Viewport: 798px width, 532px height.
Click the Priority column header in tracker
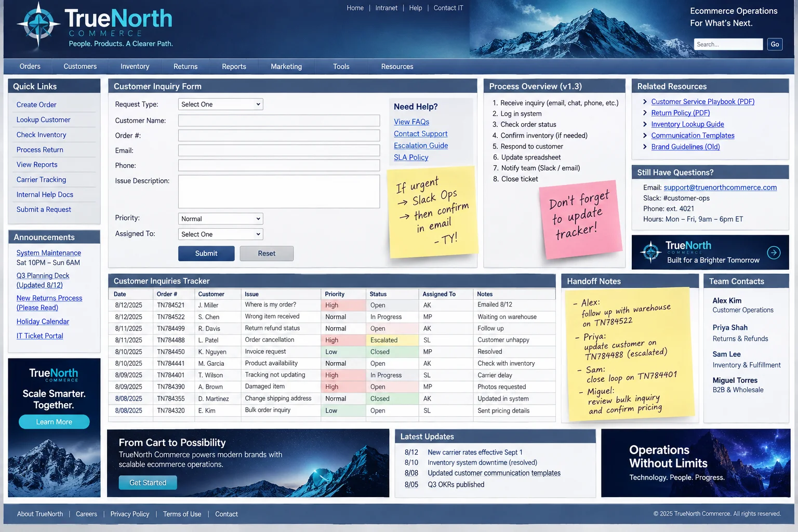(x=335, y=294)
